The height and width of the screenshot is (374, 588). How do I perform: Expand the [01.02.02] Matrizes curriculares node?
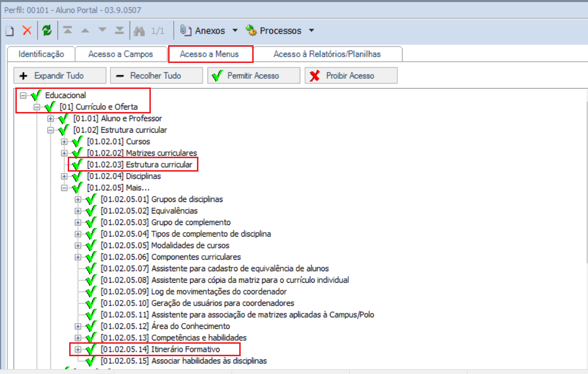[x=64, y=153]
